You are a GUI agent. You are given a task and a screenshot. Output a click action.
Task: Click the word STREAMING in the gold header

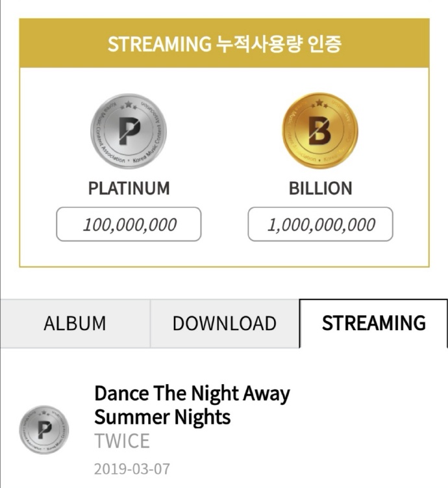[x=159, y=44]
